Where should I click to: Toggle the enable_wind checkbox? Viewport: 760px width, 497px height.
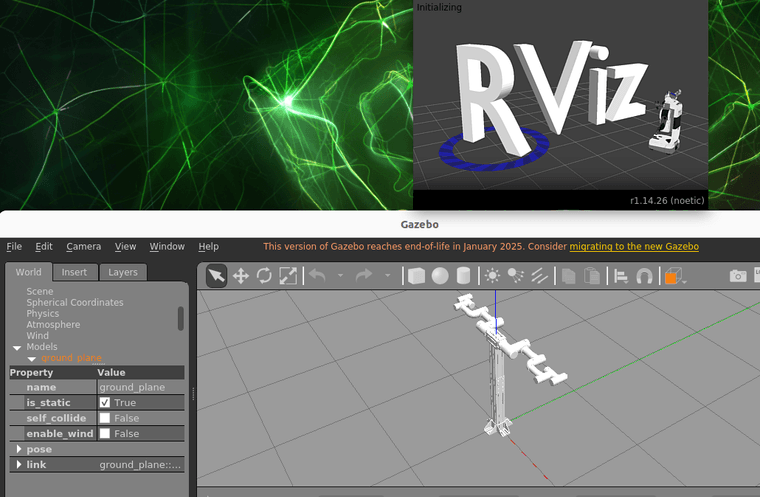[105, 433]
